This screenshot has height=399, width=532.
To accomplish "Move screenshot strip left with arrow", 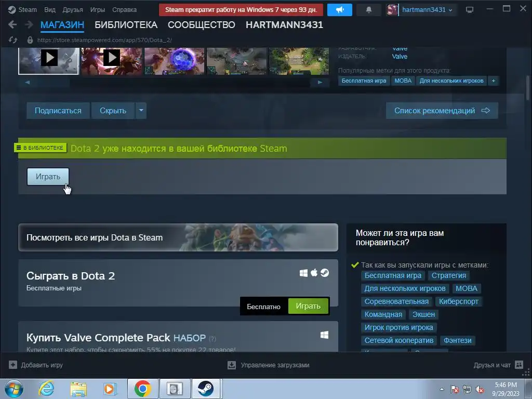I will (28, 83).
